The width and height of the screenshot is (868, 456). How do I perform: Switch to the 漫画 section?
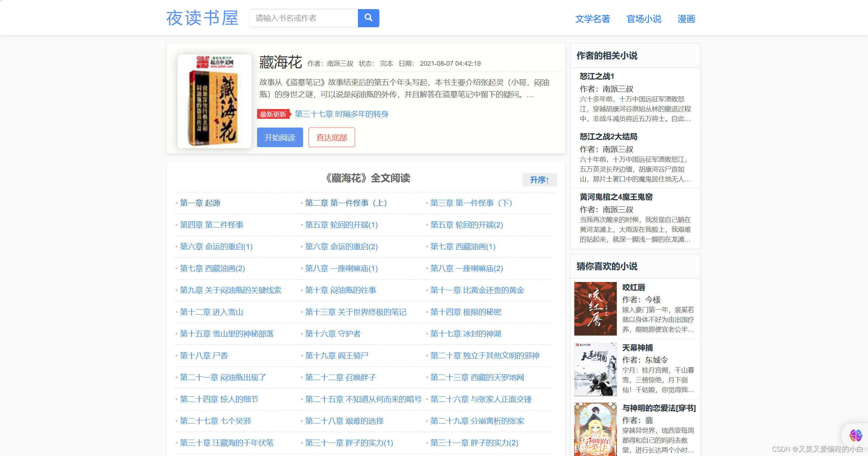(x=686, y=19)
